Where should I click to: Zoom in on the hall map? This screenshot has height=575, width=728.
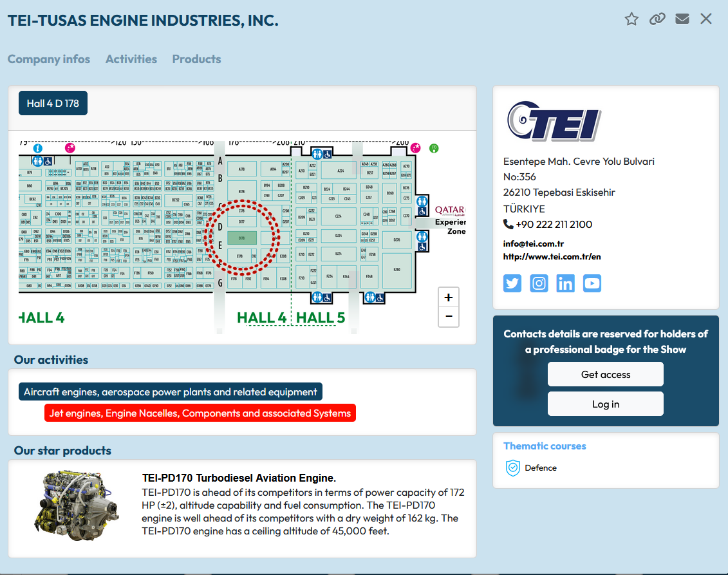point(449,297)
